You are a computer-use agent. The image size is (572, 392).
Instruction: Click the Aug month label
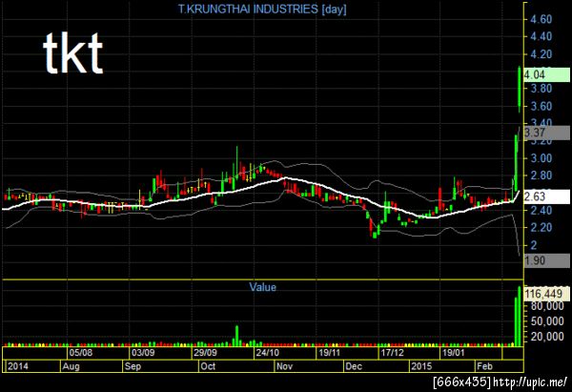click(x=71, y=366)
